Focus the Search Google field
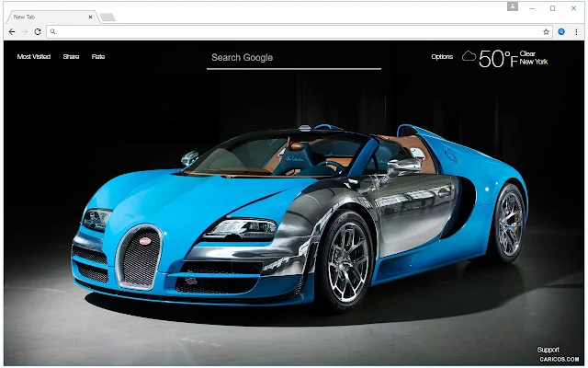 (294, 58)
